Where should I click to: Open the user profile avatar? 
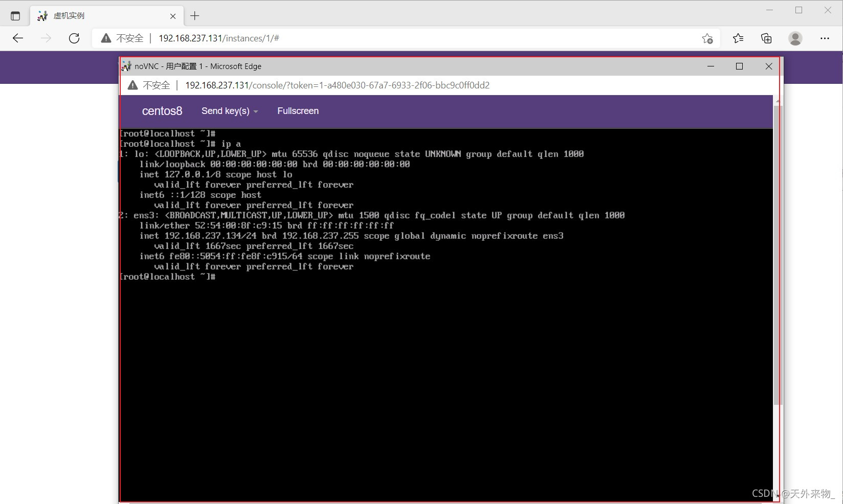tap(795, 38)
